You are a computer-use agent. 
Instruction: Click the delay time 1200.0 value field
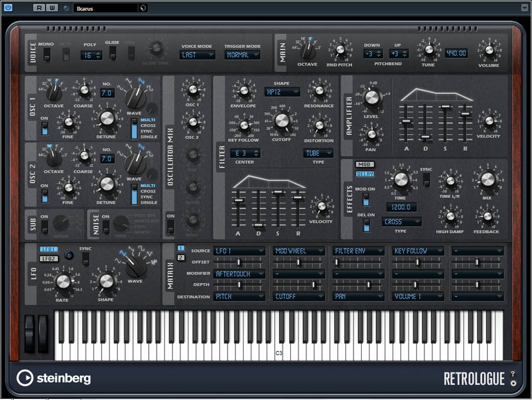click(x=402, y=207)
